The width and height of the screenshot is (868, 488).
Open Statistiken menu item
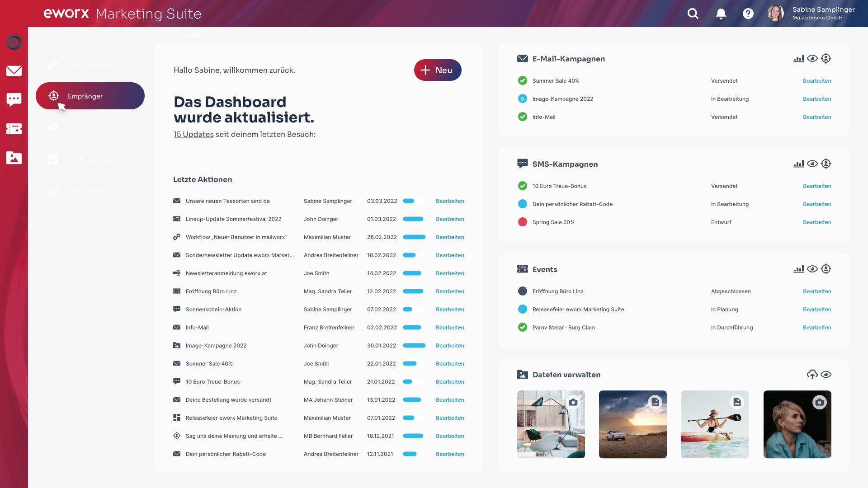[85, 191]
